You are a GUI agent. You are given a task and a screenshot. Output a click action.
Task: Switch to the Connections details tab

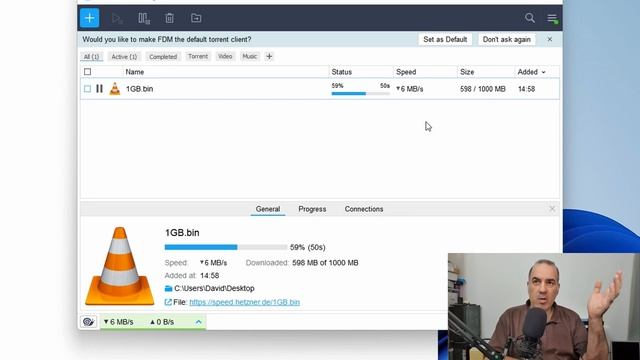pyautogui.click(x=364, y=209)
